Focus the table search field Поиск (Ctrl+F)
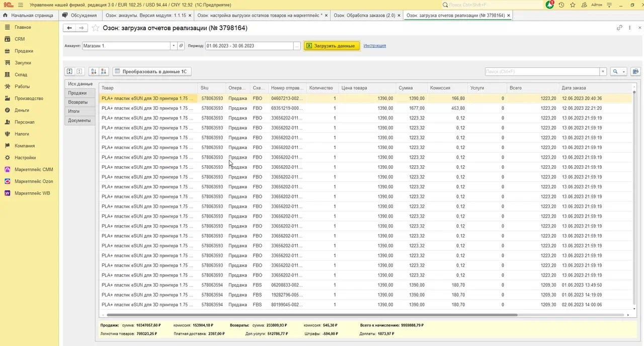 click(542, 72)
